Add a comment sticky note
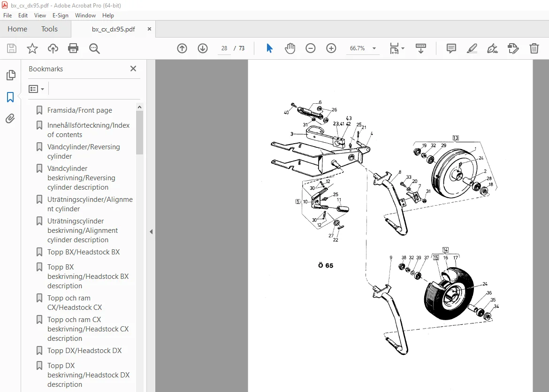The width and height of the screenshot is (549, 392). click(x=451, y=48)
